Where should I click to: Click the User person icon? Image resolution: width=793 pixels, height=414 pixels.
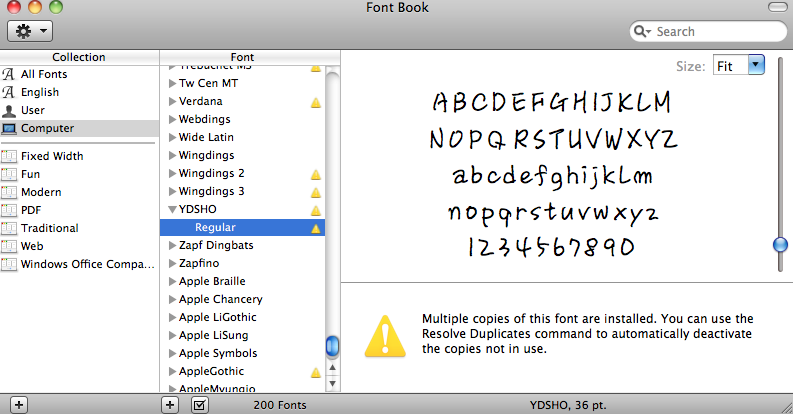pos(9,110)
